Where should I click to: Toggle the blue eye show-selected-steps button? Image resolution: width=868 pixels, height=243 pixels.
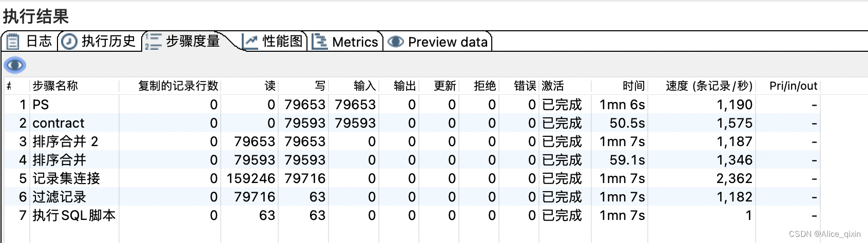[x=15, y=65]
